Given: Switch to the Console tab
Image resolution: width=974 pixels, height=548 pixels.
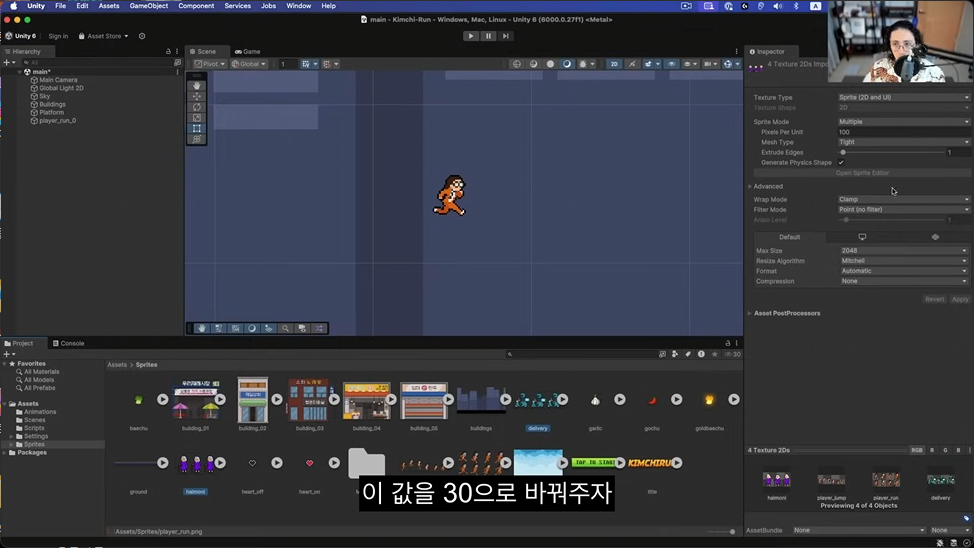Looking at the screenshot, I should [68, 343].
